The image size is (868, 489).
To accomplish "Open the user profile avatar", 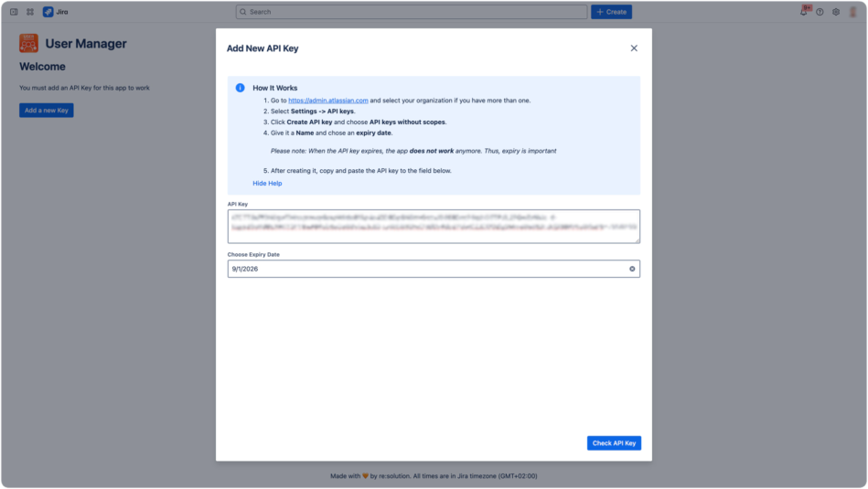I will click(x=853, y=12).
